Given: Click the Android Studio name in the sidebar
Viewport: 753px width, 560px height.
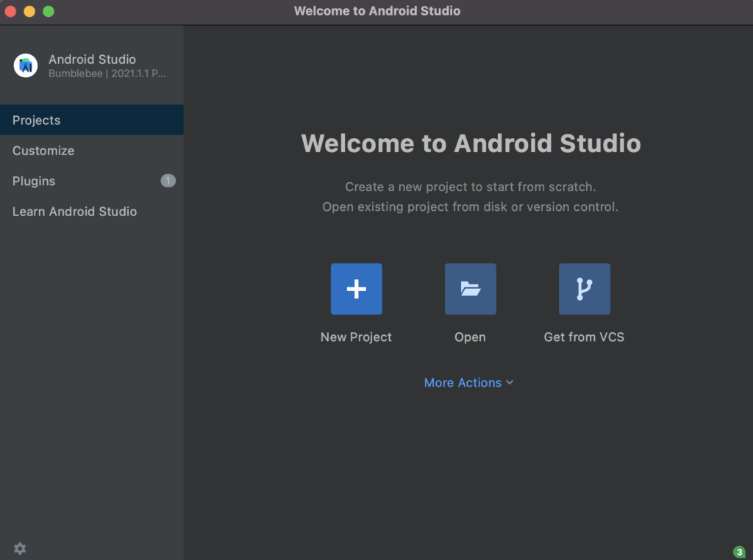Looking at the screenshot, I should (x=92, y=59).
